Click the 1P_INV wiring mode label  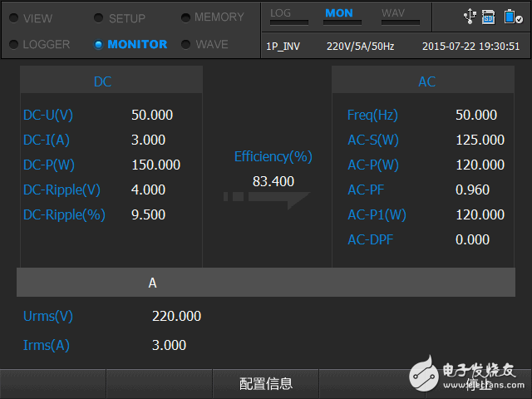coord(284,47)
